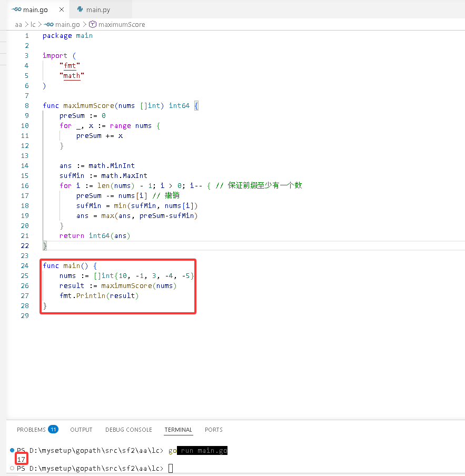
Task: Click math.MaxInt on line 15
Action: pyautogui.click(x=124, y=176)
